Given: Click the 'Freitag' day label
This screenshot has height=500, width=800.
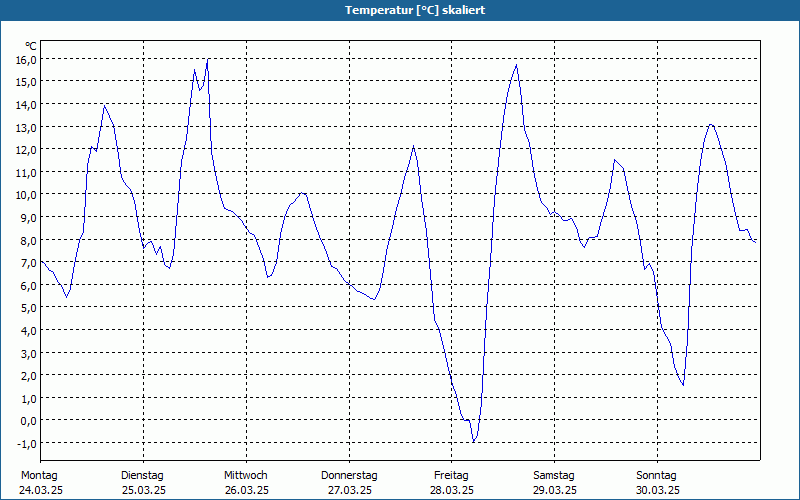Looking at the screenshot, I should (x=451, y=476).
